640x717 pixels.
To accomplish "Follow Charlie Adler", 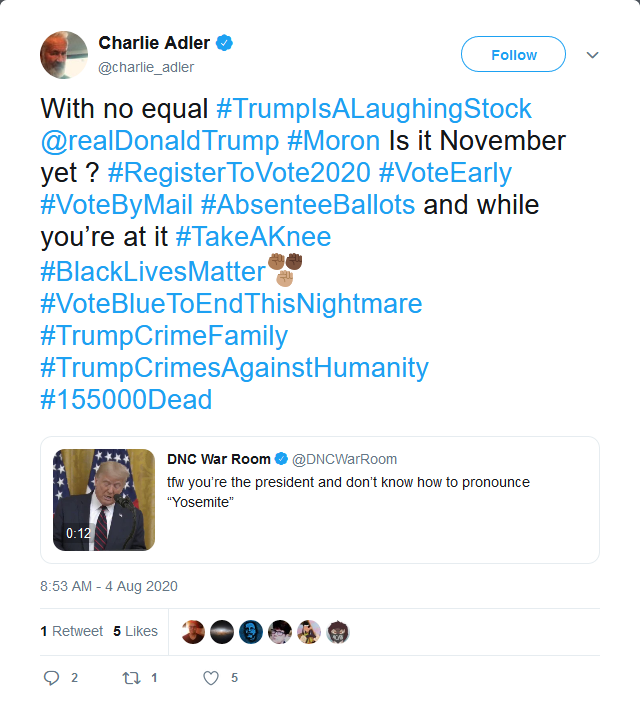I will point(513,54).
